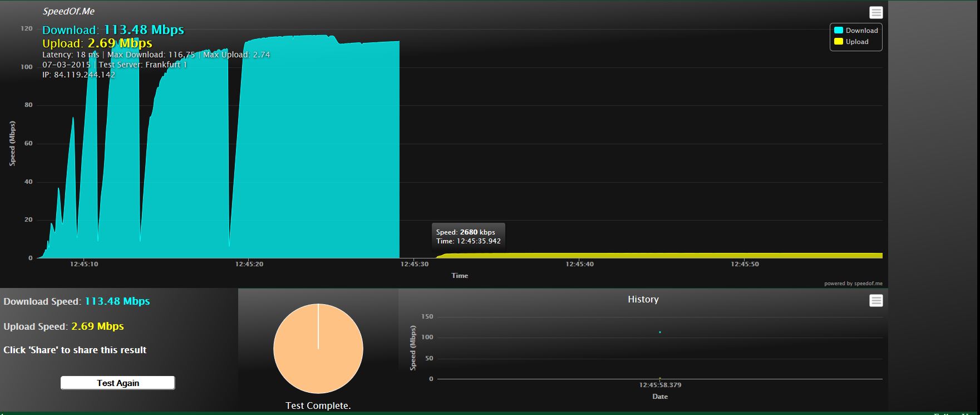Toggle the Download series legend label

(x=861, y=31)
